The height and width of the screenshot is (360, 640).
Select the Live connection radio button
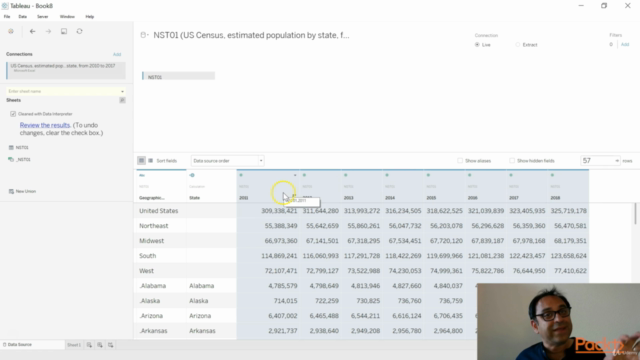pos(477,44)
